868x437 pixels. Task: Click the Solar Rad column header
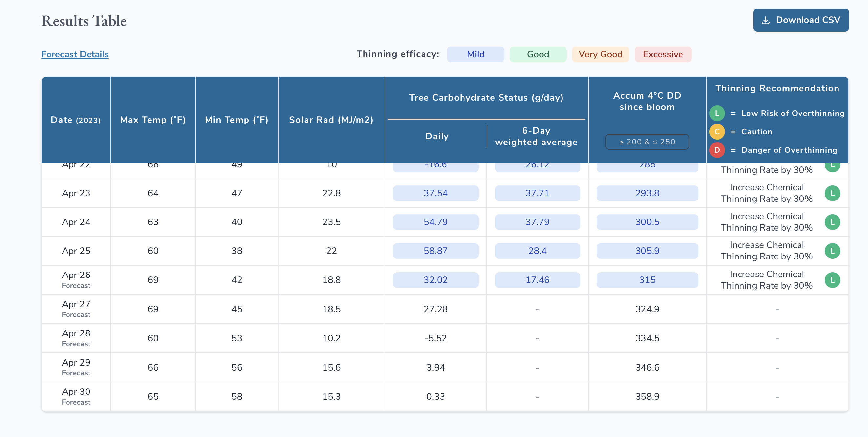[331, 120]
